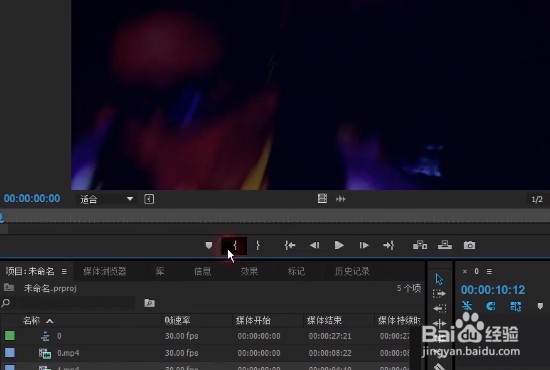Go to Out point
The width and height of the screenshot is (550, 370).
389,245
